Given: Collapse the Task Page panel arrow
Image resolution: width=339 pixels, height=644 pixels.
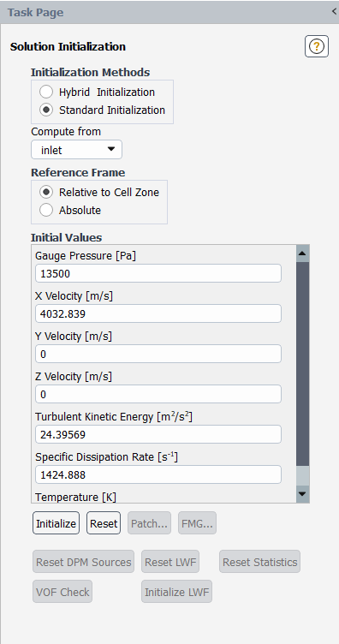Looking at the screenshot, I should [x=335, y=11].
